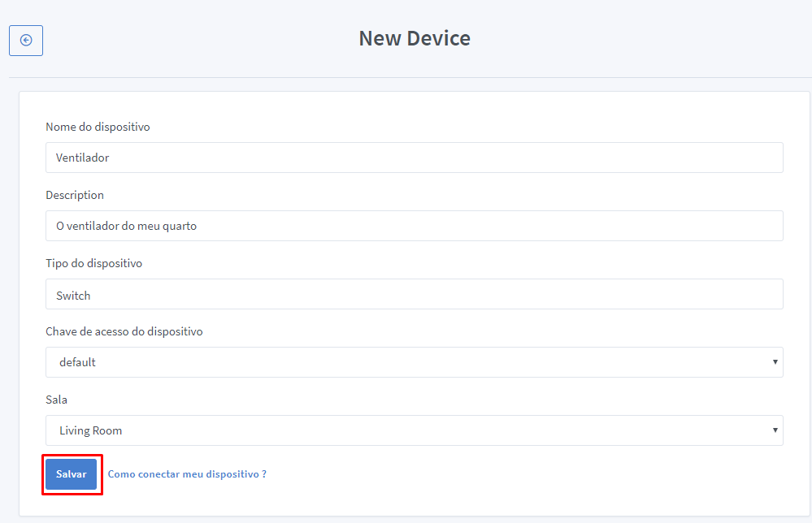812x523 pixels.
Task: Click the "Tipo do dispositivo" label
Action: click(94, 263)
